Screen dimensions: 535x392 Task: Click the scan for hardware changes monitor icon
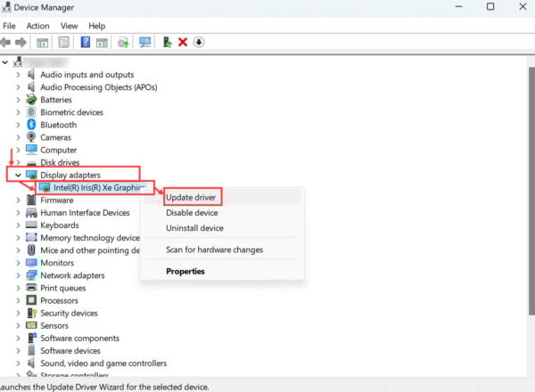144,42
